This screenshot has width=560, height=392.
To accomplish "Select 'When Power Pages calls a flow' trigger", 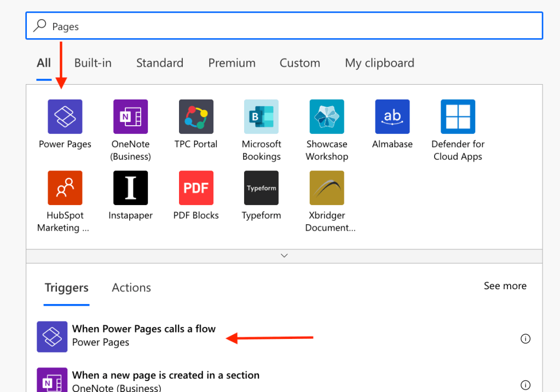I will coord(143,329).
